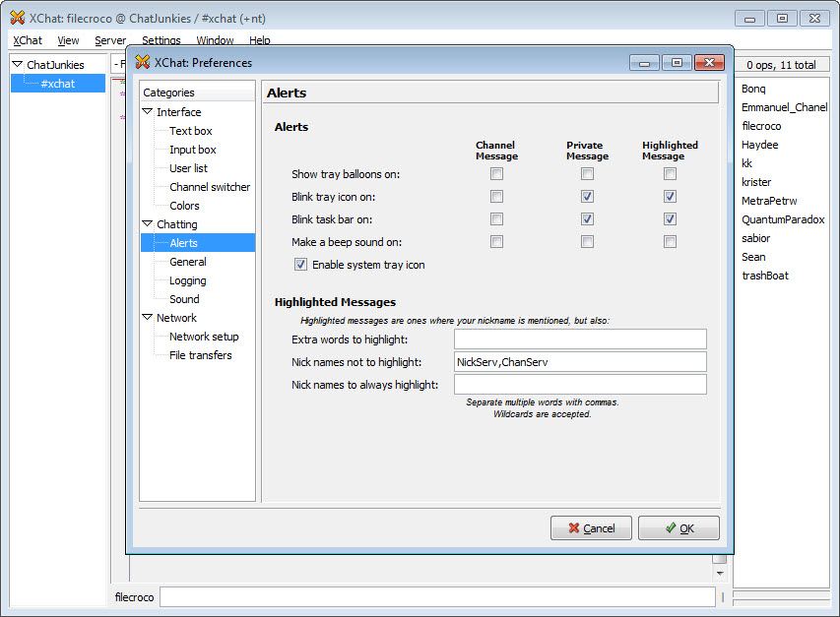Open the Server menu

pyautogui.click(x=110, y=40)
